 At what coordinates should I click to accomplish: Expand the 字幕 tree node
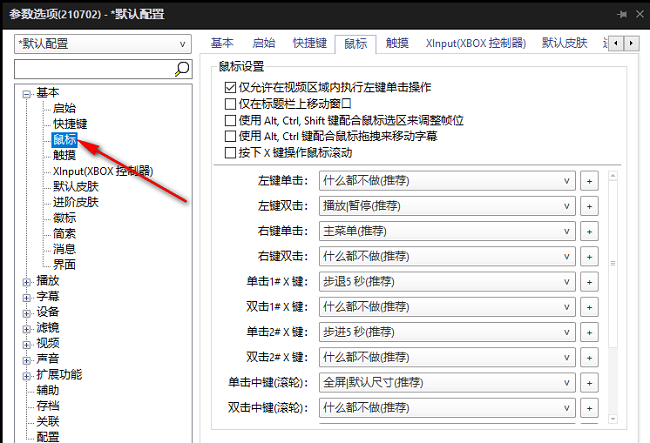[27, 298]
